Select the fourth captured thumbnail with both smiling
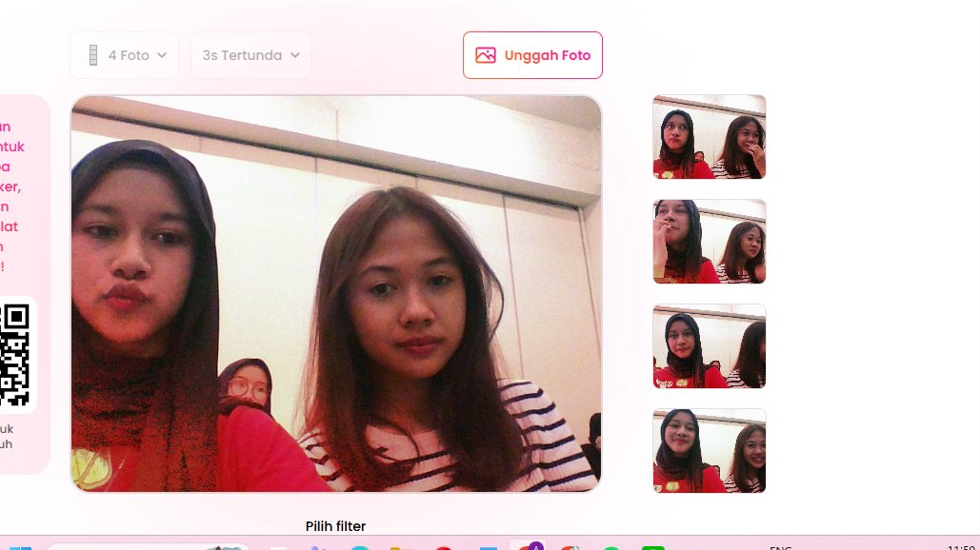Viewport: 980px width, 550px height. 710,451
